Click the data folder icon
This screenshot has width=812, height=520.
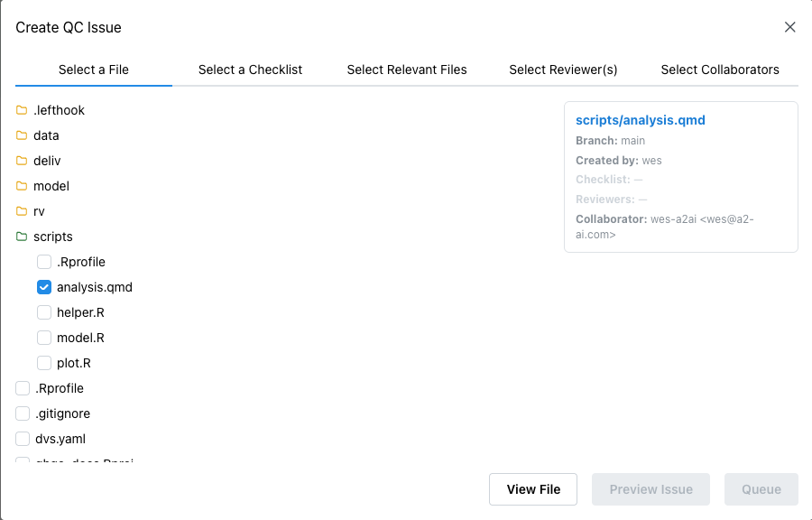[22, 135]
